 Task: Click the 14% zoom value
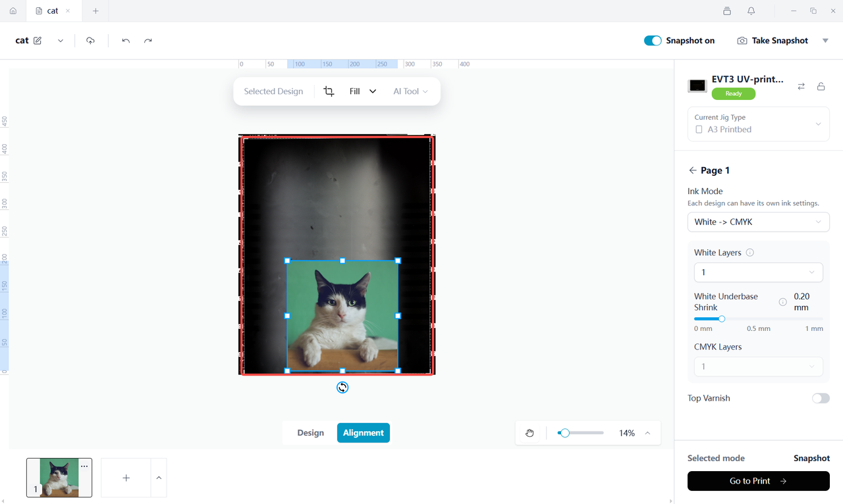627,433
